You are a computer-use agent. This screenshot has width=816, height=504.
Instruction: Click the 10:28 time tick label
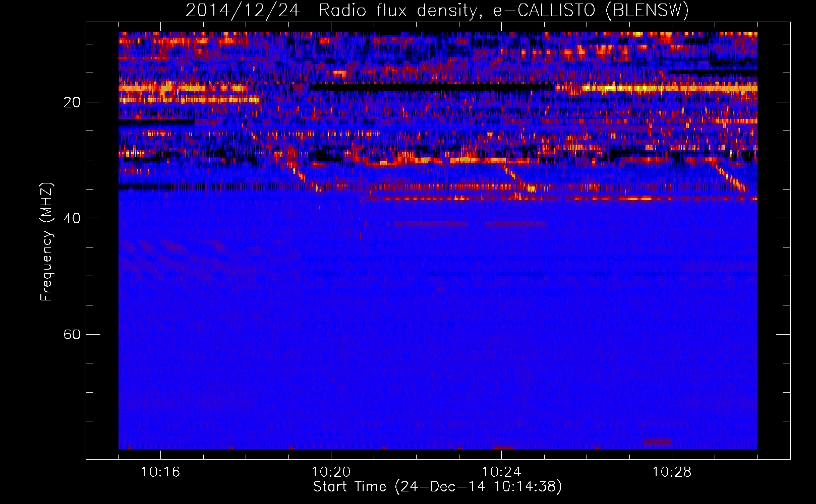[672, 472]
